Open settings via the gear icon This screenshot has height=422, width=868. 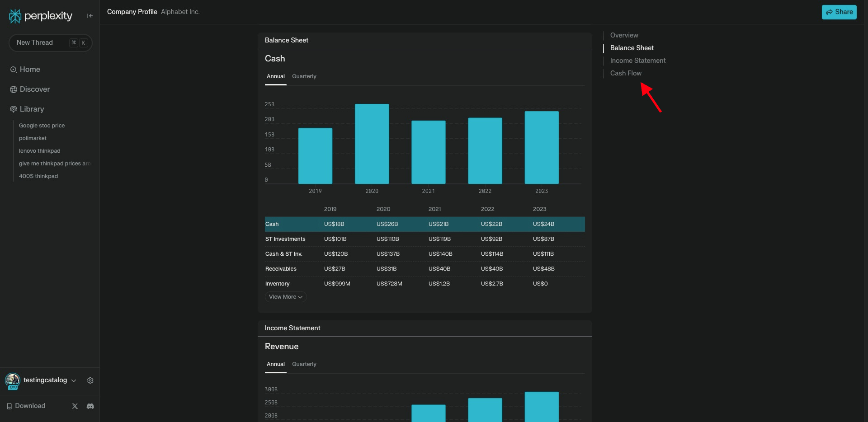tap(90, 380)
